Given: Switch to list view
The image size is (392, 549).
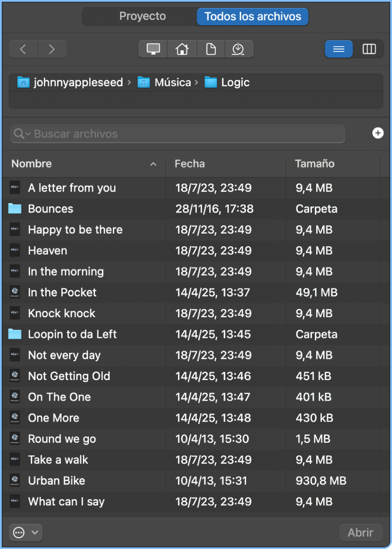Looking at the screenshot, I should 339,49.
